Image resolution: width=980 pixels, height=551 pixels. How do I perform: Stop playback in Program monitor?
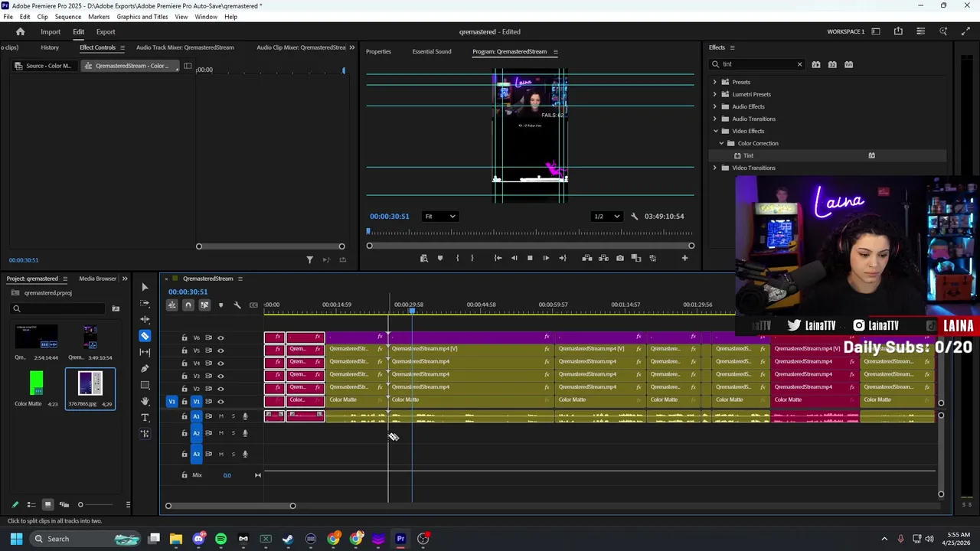pyautogui.click(x=530, y=258)
